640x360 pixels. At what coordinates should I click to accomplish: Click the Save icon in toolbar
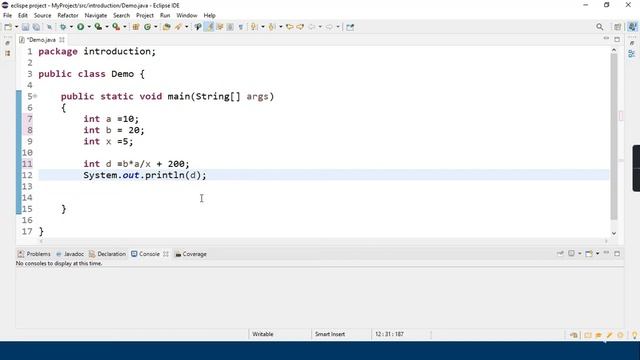click(x=25, y=27)
